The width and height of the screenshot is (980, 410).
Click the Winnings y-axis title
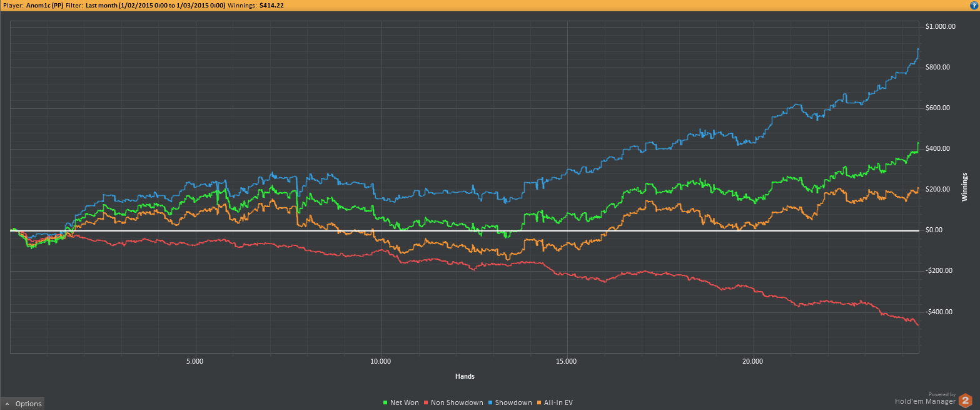[965, 187]
